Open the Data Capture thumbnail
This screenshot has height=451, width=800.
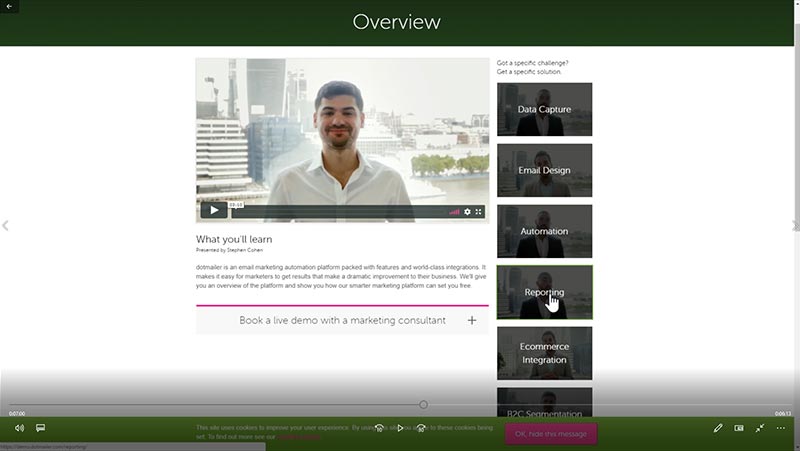pyautogui.click(x=544, y=109)
